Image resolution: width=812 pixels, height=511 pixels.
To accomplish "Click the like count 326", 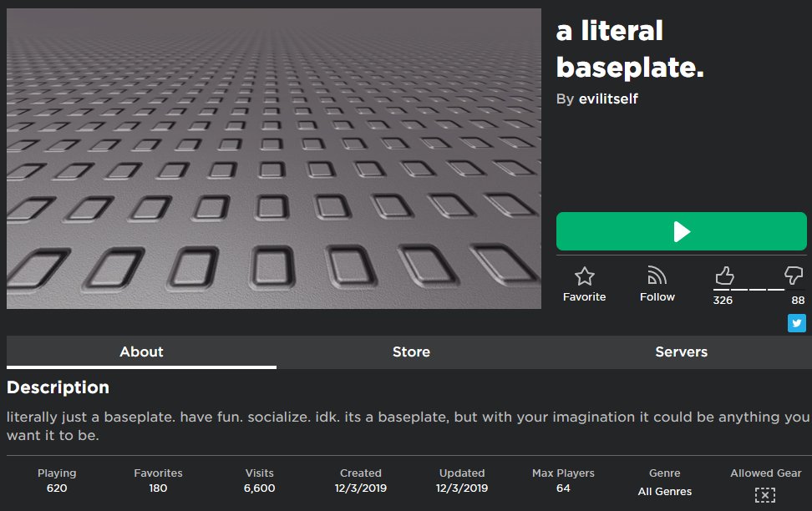I will click(723, 301).
